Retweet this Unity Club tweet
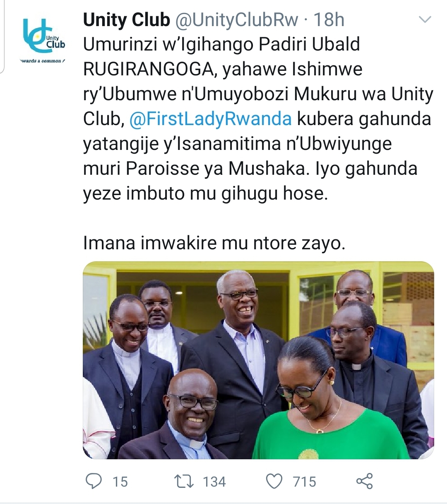The height and width of the screenshot is (504, 447). (183, 482)
